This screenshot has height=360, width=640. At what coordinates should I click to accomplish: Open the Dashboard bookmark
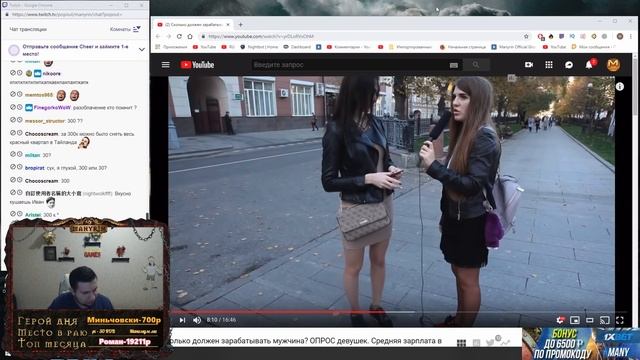click(297, 47)
